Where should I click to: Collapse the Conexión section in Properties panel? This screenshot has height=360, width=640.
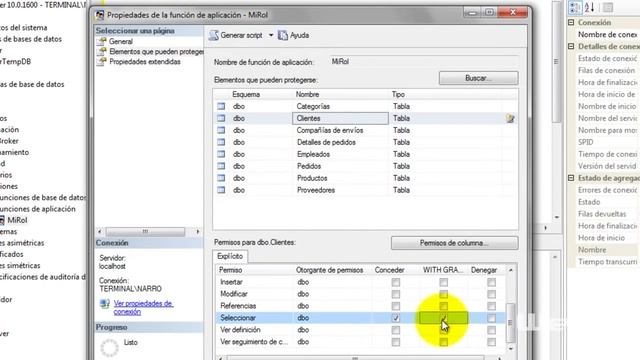pyautogui.click(x=571, y=22)
